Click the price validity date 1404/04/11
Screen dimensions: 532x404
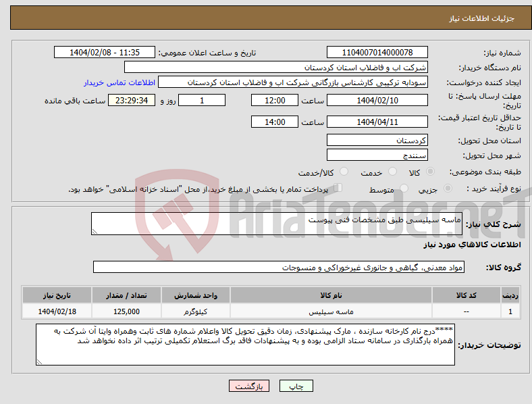pyautogui.click(x=377, y=122)
